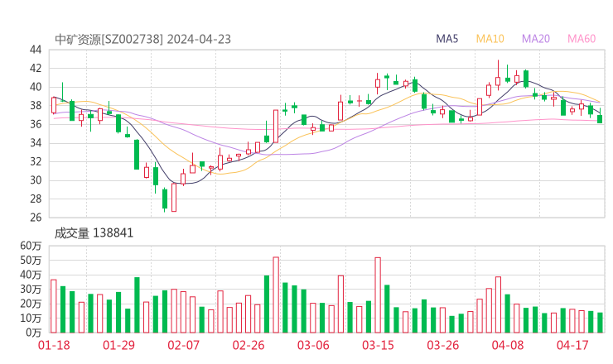Screen dimensions: 613x364
Task: Click the 04-17 date label
Action: pos(572,345)
